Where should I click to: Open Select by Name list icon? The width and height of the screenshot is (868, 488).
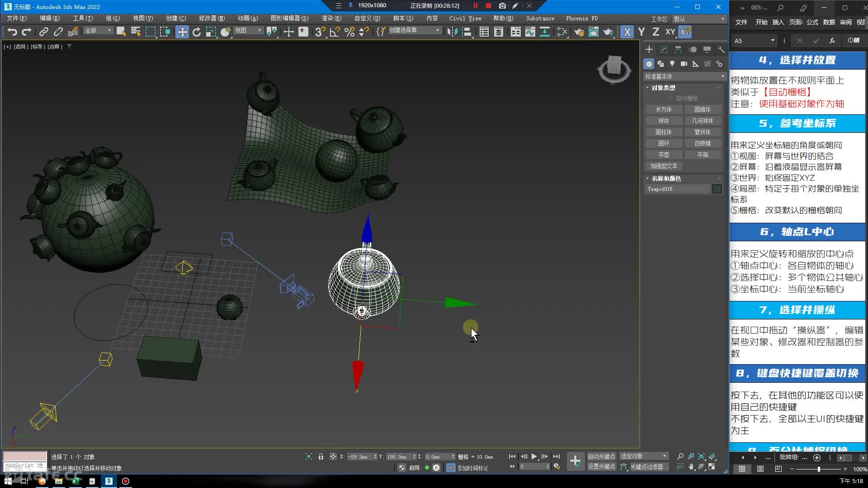pyautogui.click(x=136, y=32)
